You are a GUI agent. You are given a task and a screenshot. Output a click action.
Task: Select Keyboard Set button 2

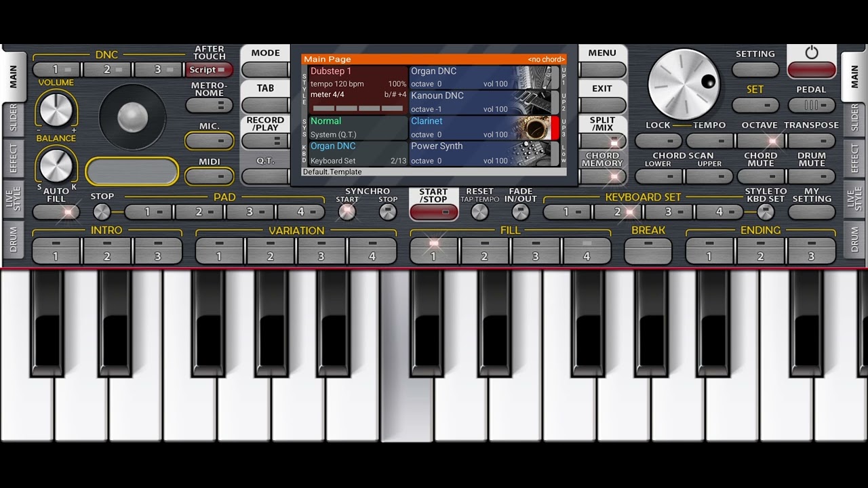(618, 211)
